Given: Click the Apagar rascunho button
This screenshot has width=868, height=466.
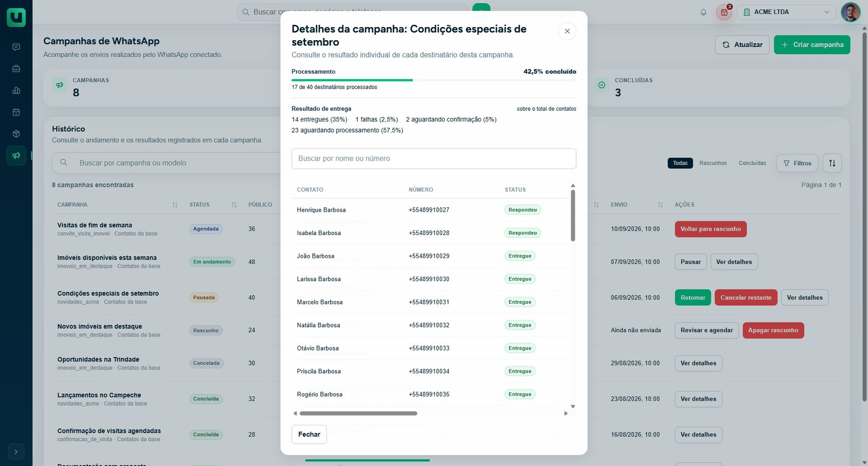Looking at the screenshot, I should (x=773, y=330).
